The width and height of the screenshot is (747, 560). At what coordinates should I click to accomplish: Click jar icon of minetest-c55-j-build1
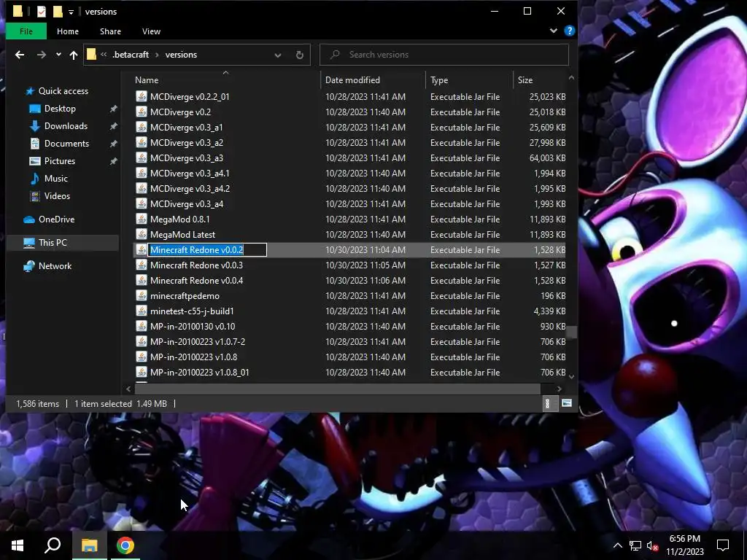click(x=141, y=311)
